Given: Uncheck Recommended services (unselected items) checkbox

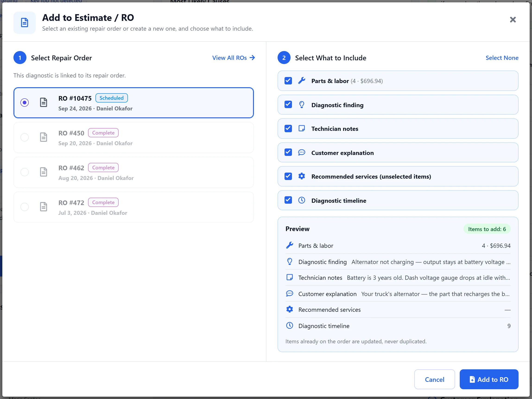Looking at the screenshot, I should (288, 176).
